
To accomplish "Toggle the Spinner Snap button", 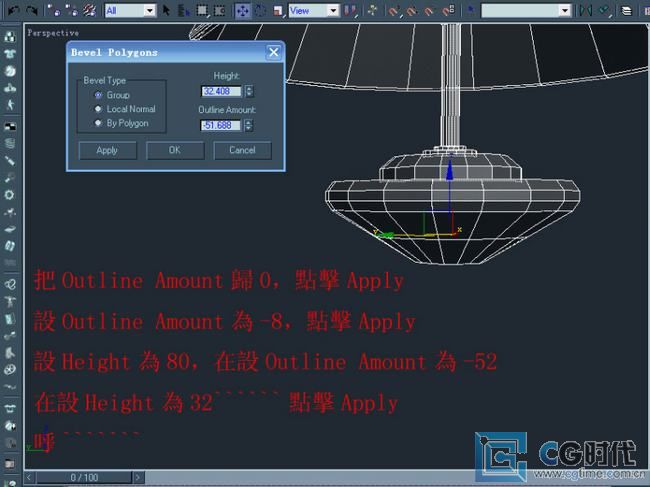I will point(448,10).
